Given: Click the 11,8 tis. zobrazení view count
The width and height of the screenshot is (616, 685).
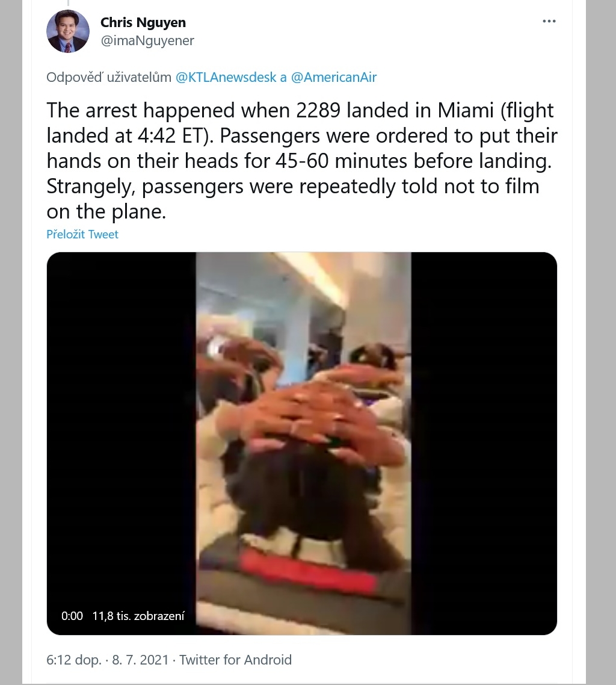Looking at the screenshot, I should tap(138, 616).
